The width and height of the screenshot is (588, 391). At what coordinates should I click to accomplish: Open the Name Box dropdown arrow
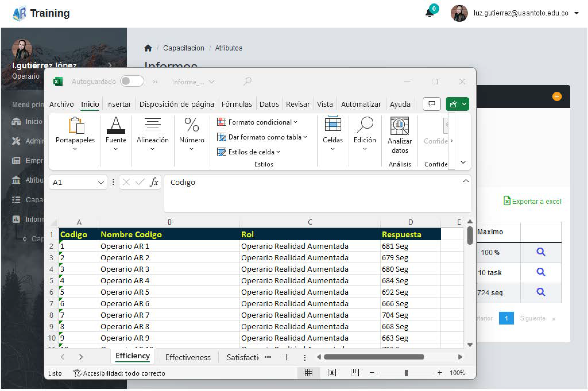(x=101, y=183)
